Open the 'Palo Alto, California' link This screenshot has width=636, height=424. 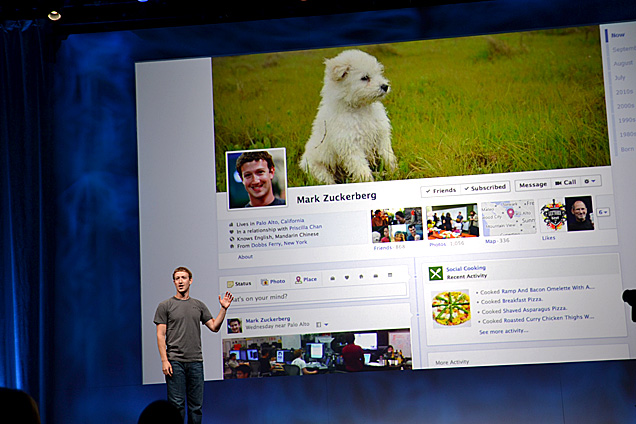(280, 222)
